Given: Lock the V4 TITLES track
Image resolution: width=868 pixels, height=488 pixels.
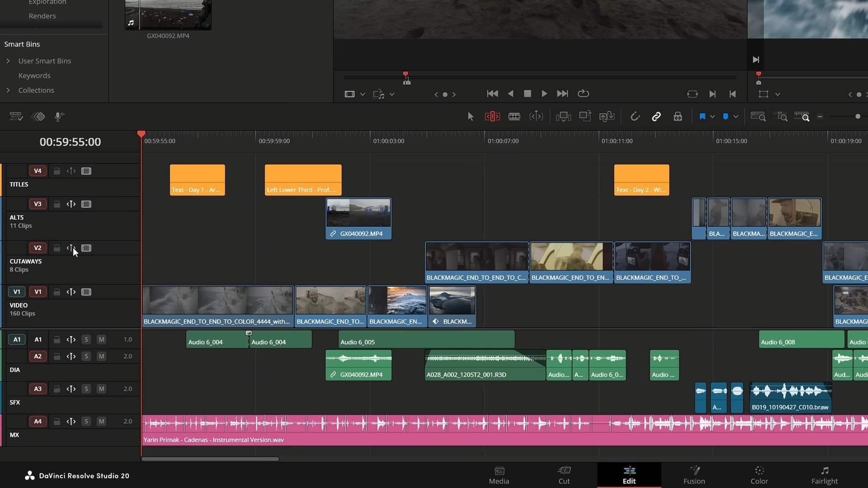Looking at the screenshot, I should (57, 171).
